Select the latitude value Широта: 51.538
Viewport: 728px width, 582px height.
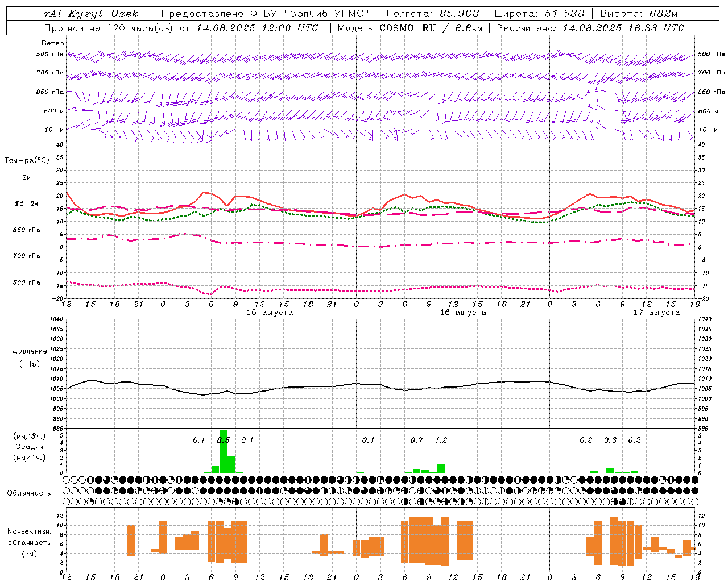pos(539,14)
